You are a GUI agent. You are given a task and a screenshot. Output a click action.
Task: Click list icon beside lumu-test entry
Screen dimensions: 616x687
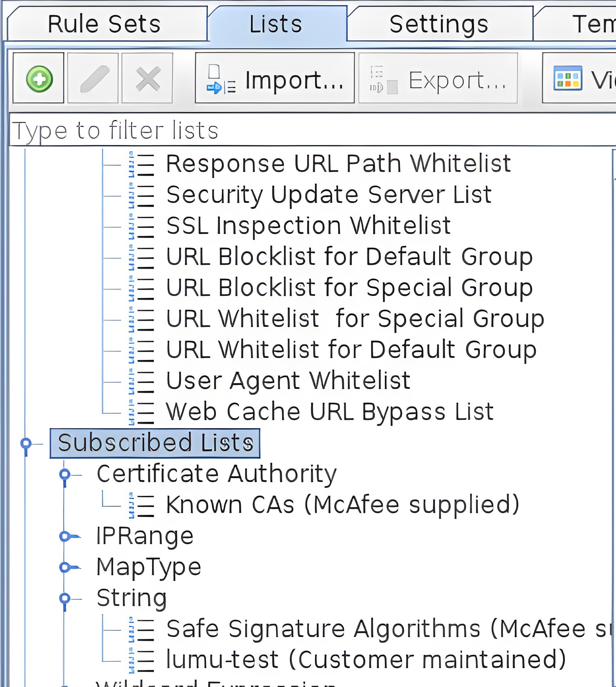142,661
